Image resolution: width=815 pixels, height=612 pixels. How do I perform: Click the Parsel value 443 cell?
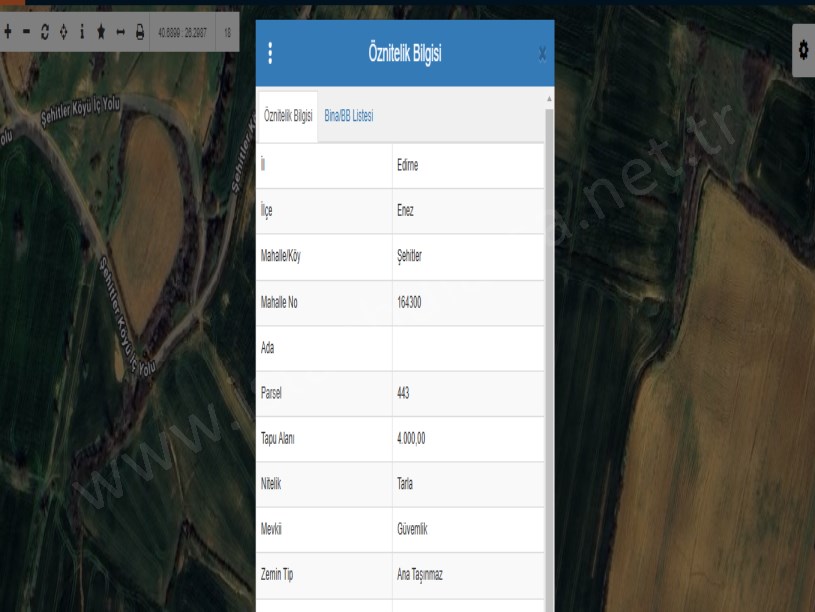pyautogui.click(x=468, y=393)
